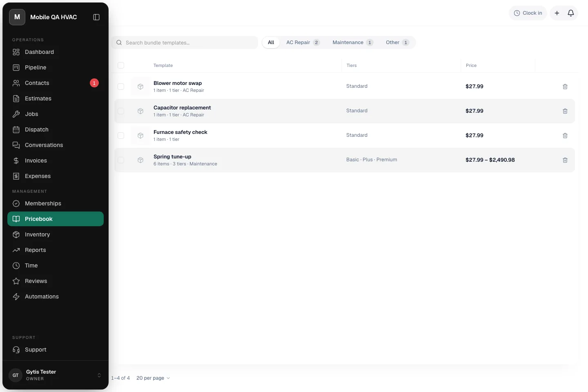Open Dashboard from the sidebar
The height and width of the screenshot is (392, 588).
56,52
